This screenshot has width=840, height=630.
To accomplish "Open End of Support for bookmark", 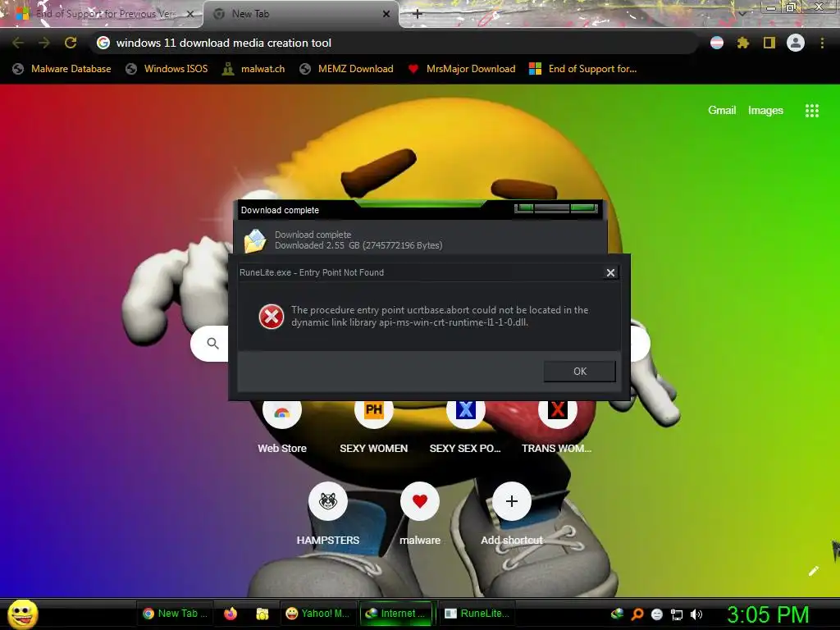I will (x=583, y=69).
